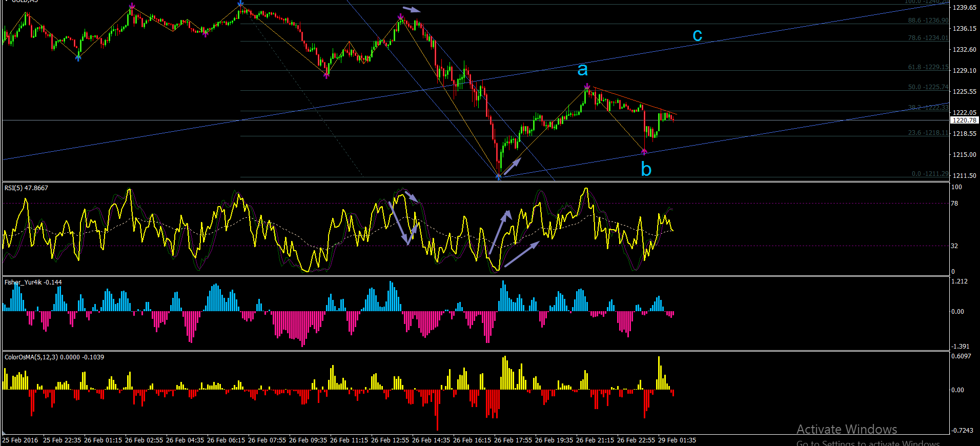
Task: Select the 26 Feb 09:35 time label
Action: tap(308, 440)
